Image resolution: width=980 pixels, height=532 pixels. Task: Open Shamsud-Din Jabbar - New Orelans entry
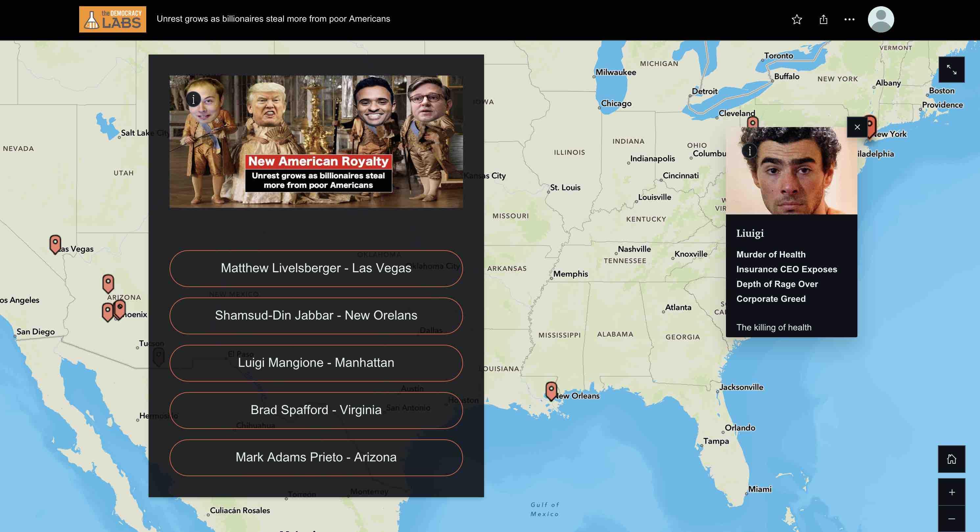(x=316, y=315)
